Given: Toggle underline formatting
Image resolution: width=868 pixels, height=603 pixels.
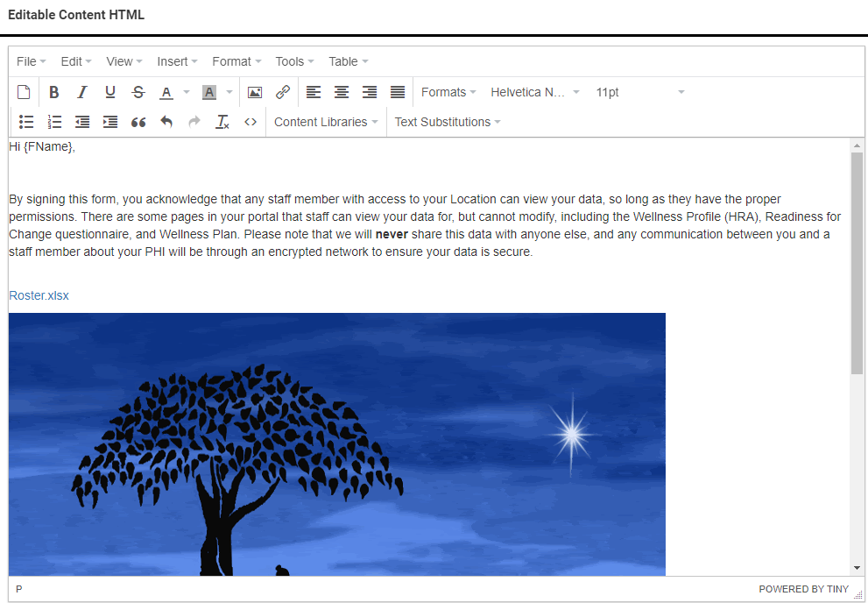Looking at the screenshot, I should (x=110, y=92).
